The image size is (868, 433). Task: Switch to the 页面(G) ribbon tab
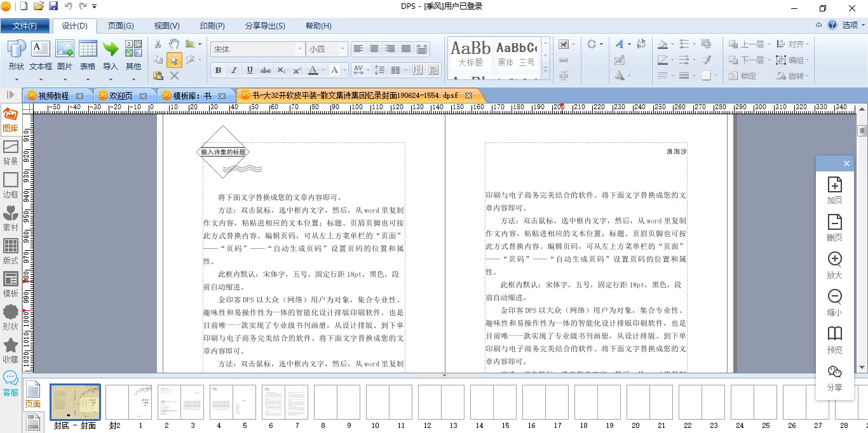pyautogui.click(x=121, y=26)
